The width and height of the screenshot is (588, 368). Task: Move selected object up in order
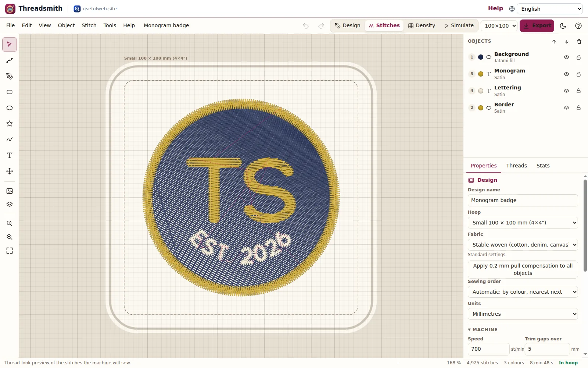coord(554,42)
